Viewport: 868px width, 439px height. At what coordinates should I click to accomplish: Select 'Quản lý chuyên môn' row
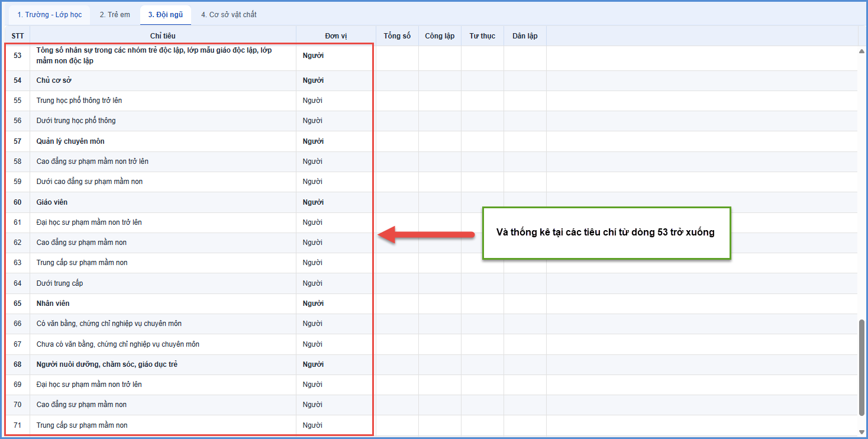pyautogui.click(x=431, y=141)
